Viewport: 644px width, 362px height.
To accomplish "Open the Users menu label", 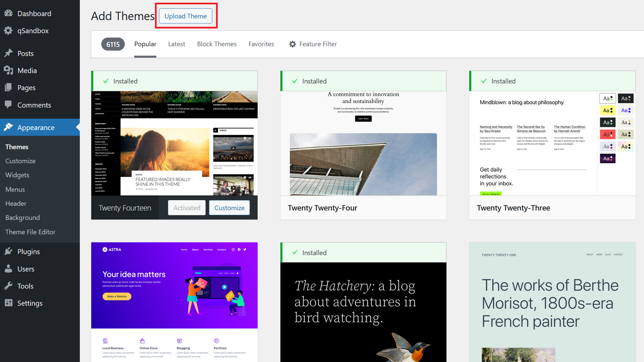I will 26,269.
